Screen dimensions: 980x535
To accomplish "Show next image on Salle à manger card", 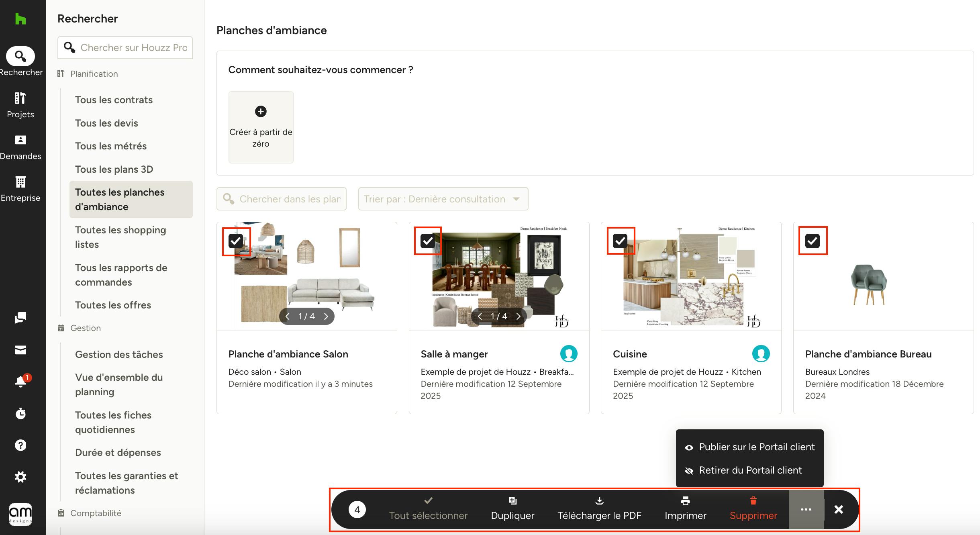I will (x=519, y=317).
